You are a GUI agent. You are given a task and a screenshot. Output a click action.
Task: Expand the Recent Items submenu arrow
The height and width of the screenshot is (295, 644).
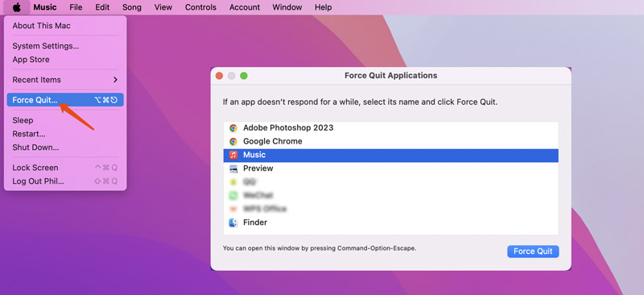pyautogui.click(x=115, y=80)
